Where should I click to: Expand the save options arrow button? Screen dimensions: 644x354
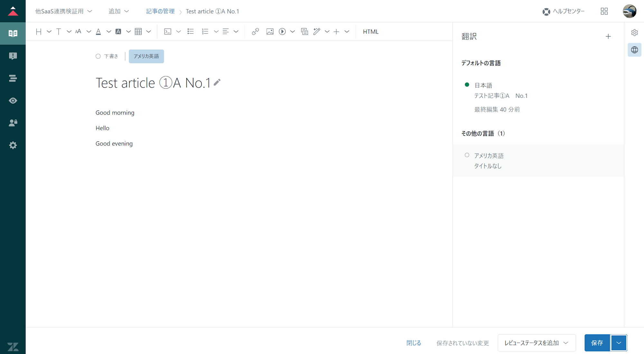click(x=619, y=343)
